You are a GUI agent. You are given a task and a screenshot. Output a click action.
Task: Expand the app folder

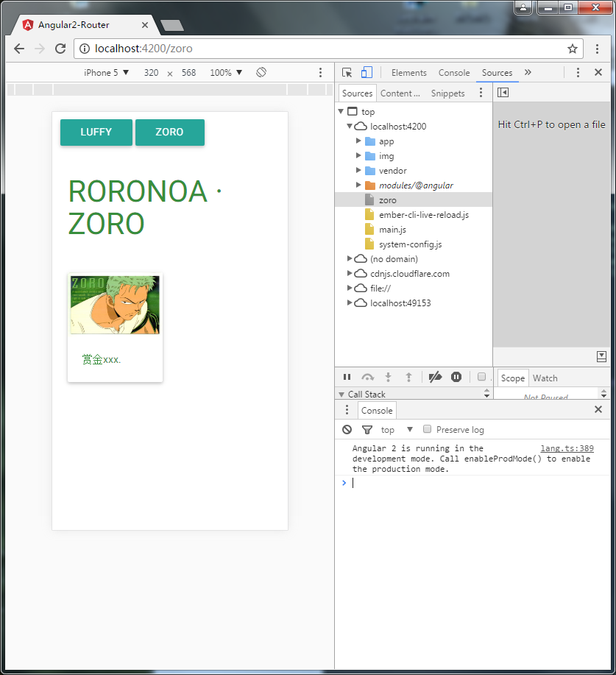[358, 141]
